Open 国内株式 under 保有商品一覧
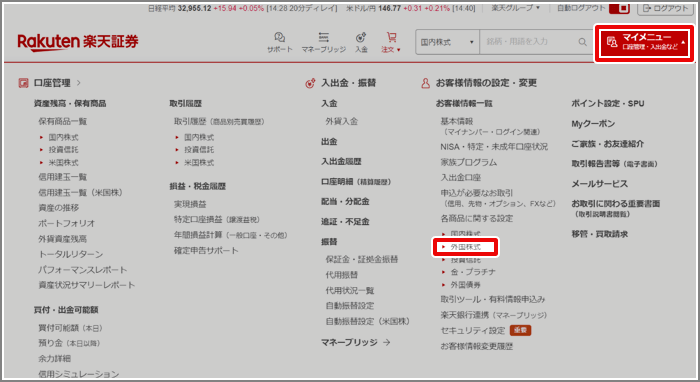 point(63,137)
